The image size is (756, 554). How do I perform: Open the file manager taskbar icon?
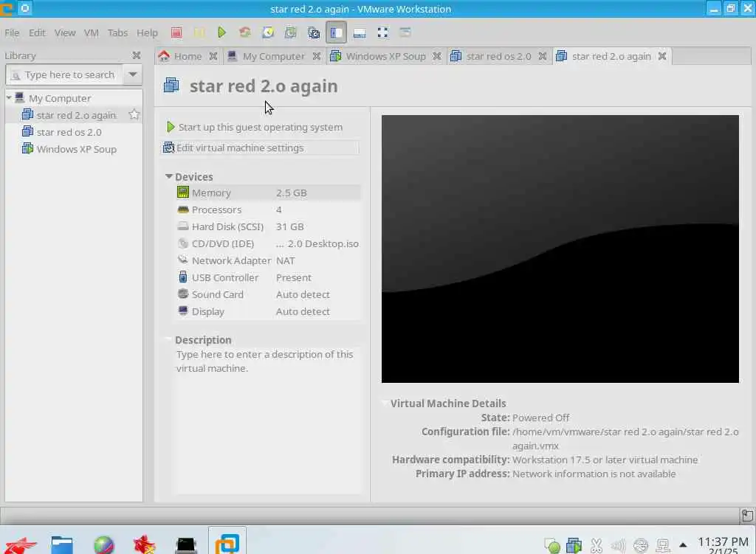62,545
